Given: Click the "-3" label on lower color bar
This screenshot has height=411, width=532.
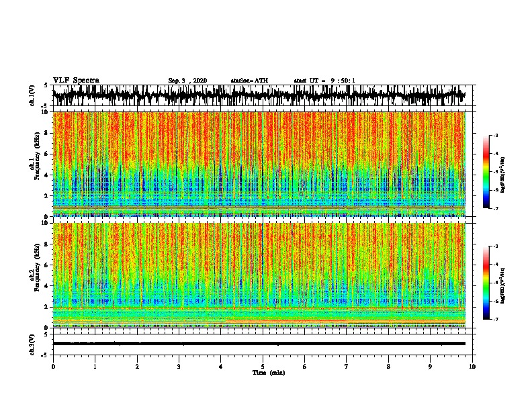Looking at the screenshot, I should [496, 246].
